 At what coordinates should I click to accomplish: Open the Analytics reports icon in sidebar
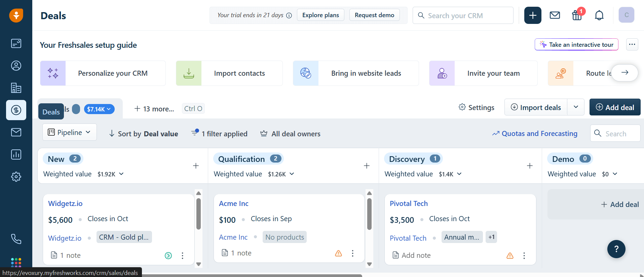click(x=16, y=154)
